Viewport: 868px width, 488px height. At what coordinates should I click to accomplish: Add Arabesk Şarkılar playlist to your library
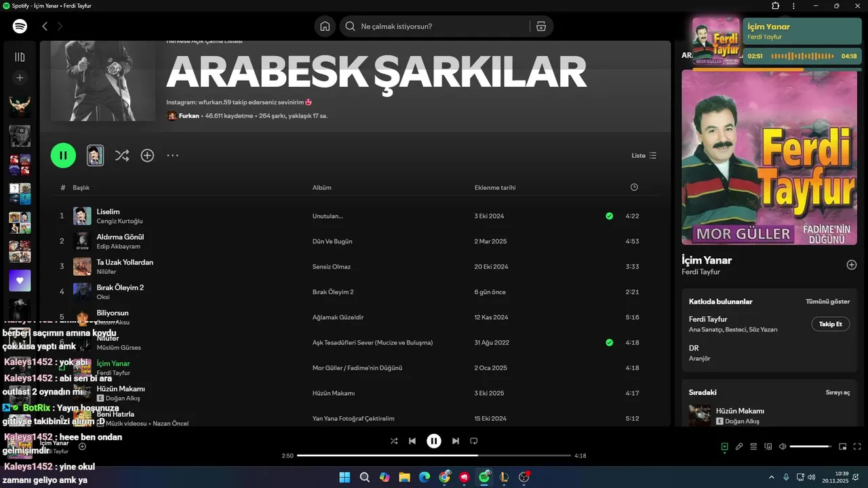tap(147, 155)
